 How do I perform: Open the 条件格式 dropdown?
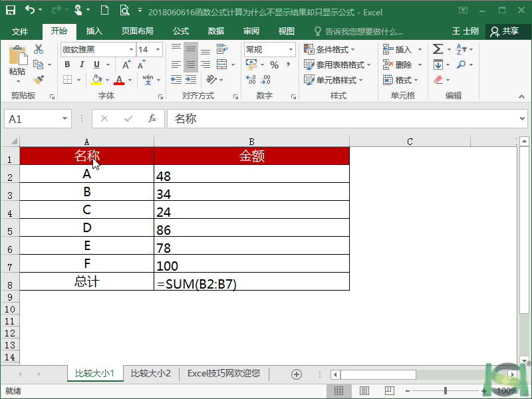(329, 49)
